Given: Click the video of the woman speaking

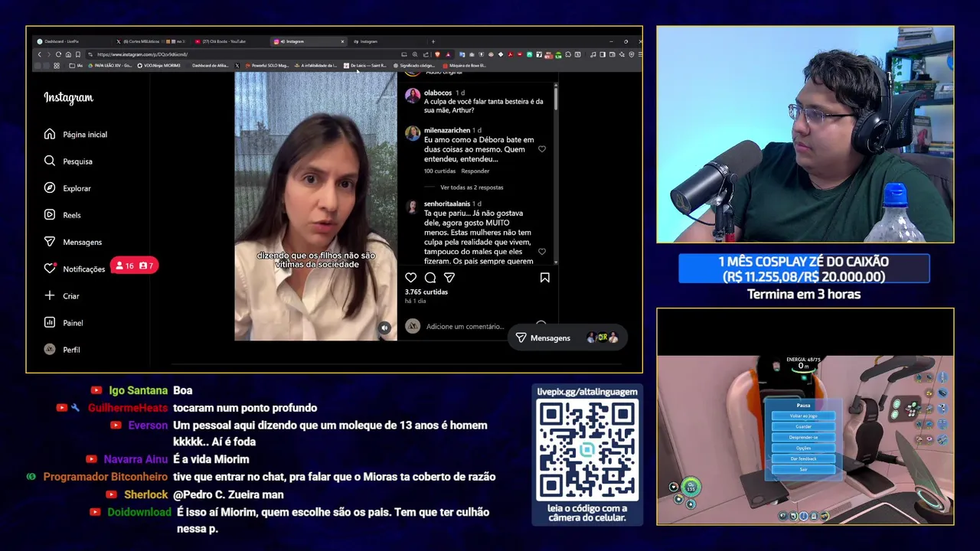Looking at the screenshot, I should click(x=315, y=207).
